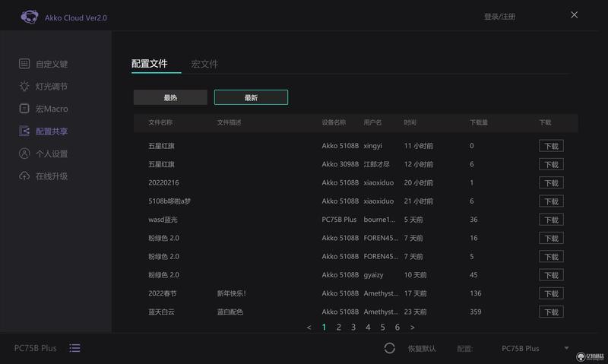Click the 20220216 file name
This screenshot has height=364, width=608.
coord(163,182)
